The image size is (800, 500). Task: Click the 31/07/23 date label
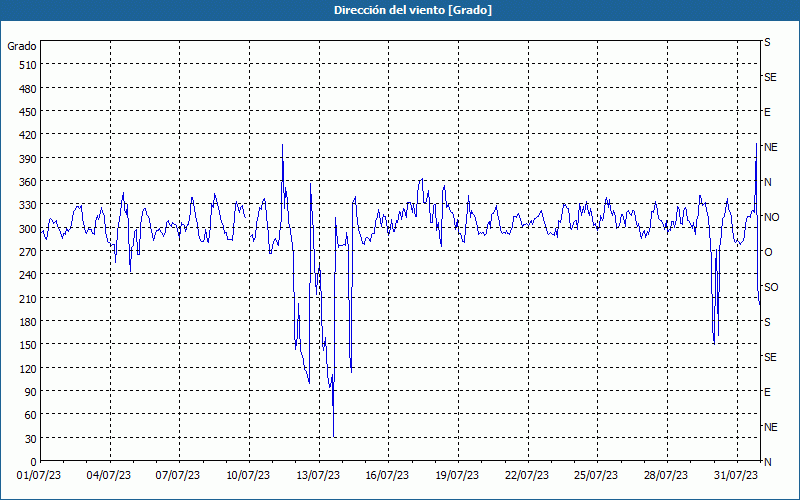(736, 476)
